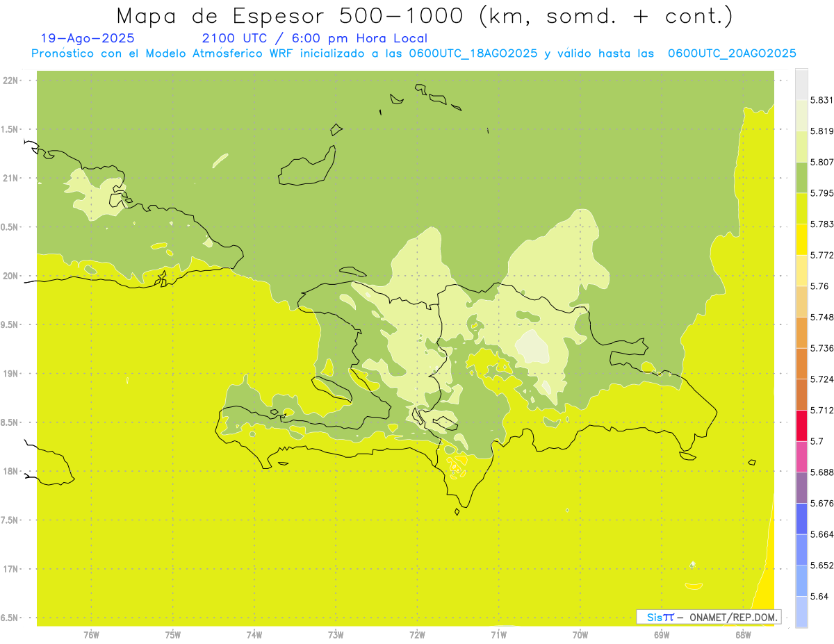Click the 69W longitude label
Screen dimensions: 834x644
click(662, 634)
